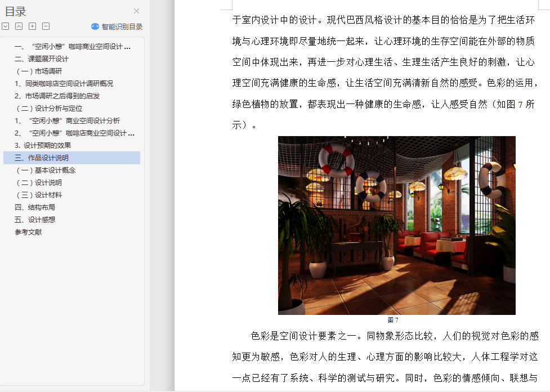This screenshot has height=392, width=550.
Task: Jump to (二)设计说明 section
Action: coord(39,183)
